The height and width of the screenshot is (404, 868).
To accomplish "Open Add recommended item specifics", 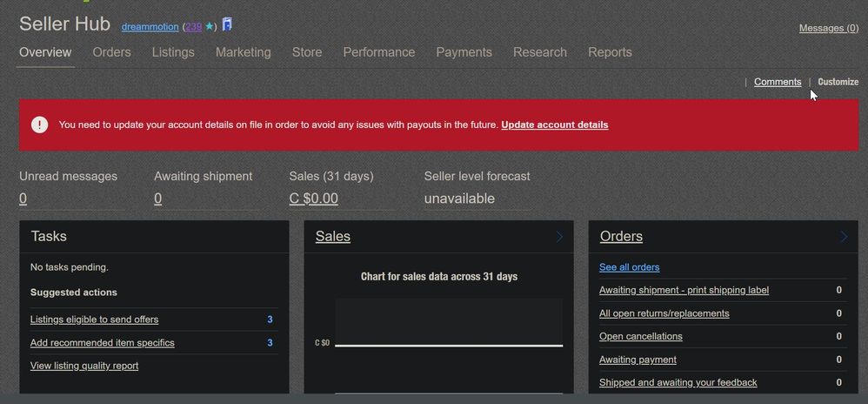I will pos(103,343).
